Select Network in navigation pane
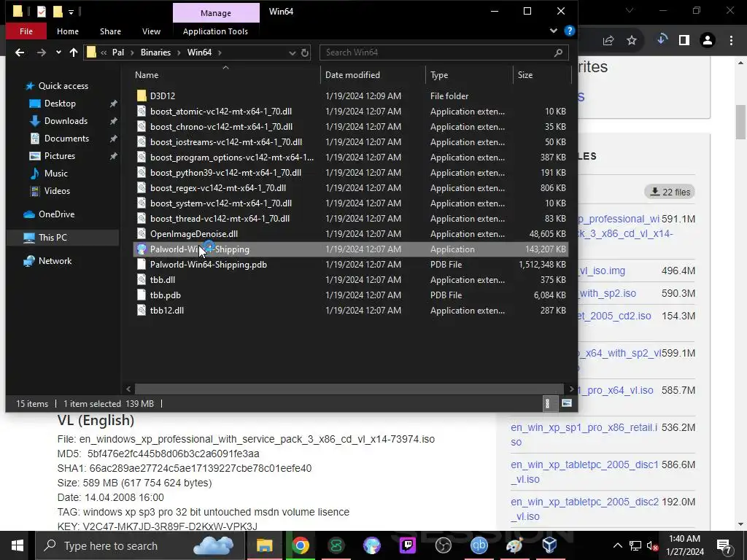This screenshot has height=560, width=747. coord(55,261)
